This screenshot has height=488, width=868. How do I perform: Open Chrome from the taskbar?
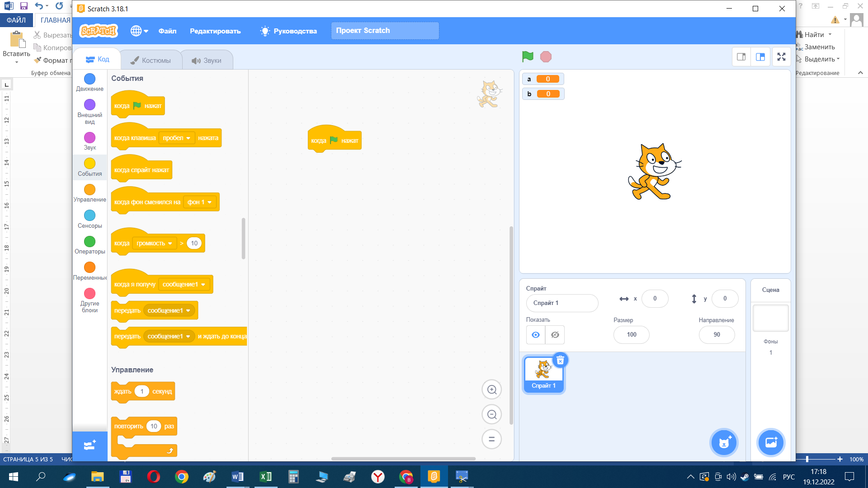[x=181, y=476]
